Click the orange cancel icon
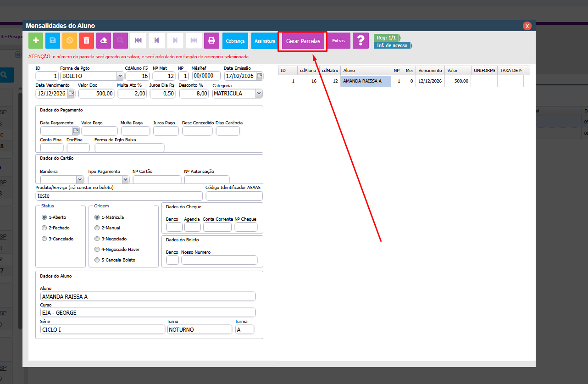This screenshot has width=588, height=384. tap(69, 41)
